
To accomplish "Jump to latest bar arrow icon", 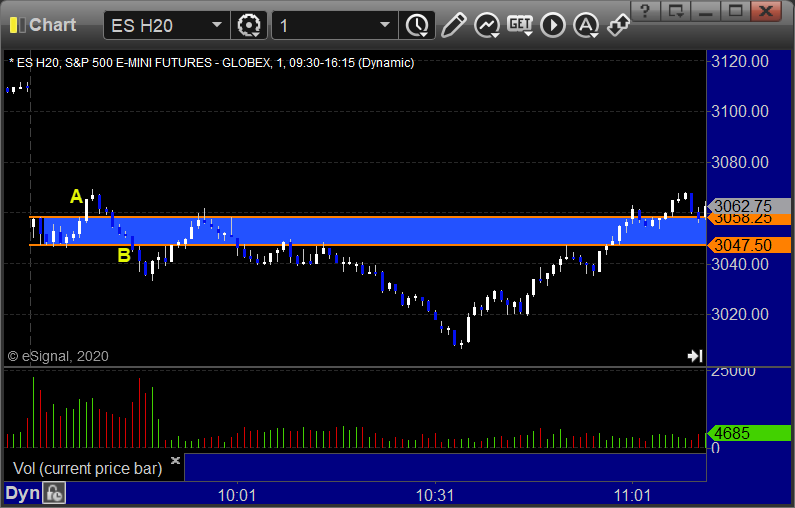I will coord(695,356).
